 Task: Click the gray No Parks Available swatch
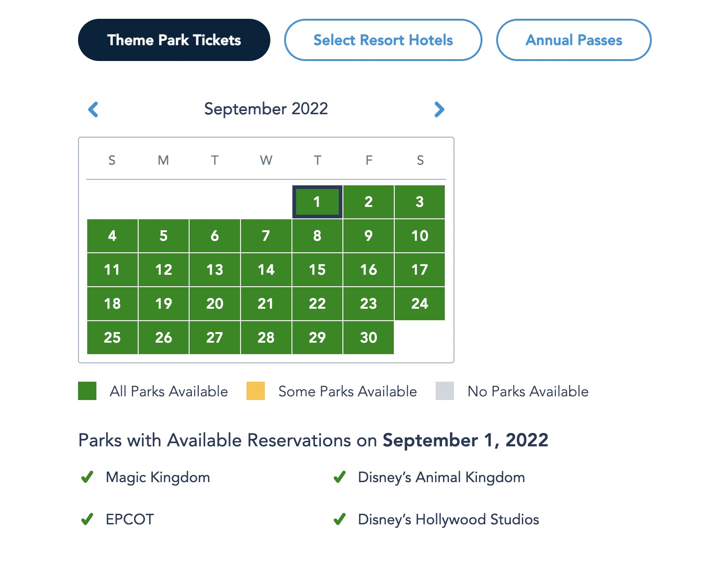pyautogui.click(x=445, y=391)
